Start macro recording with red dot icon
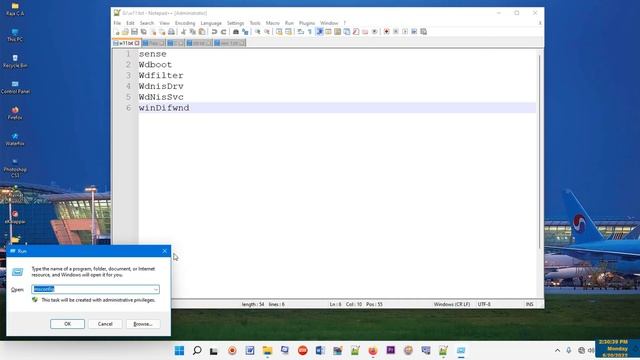The height and width of the screenshot is (360, 640). pyautogui.click(x=386, y=32)
